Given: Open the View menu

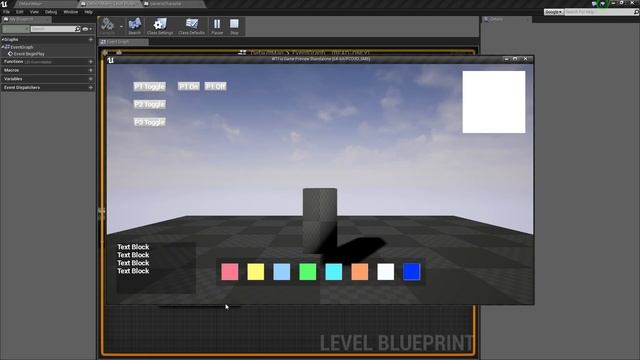Looking at the screenshot, I should click(34, 12).
